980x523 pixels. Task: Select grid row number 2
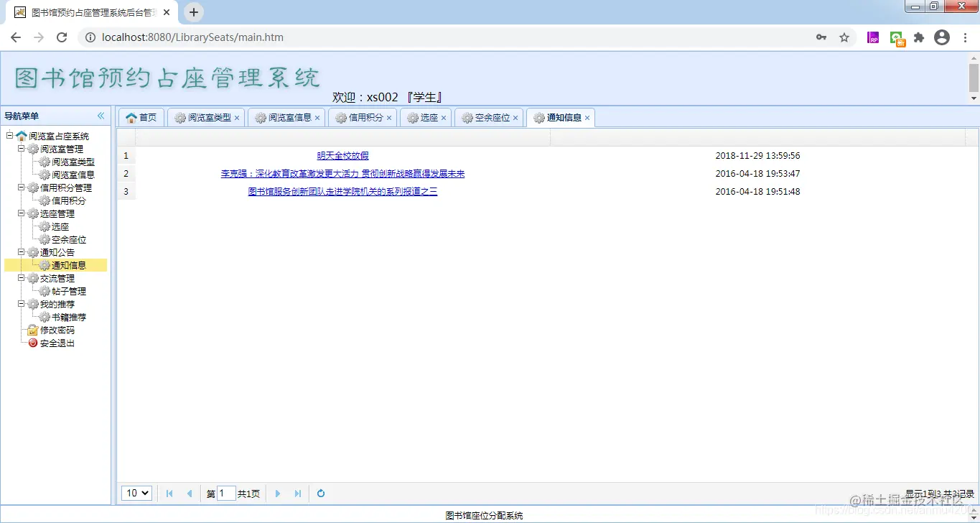(126, 174)
